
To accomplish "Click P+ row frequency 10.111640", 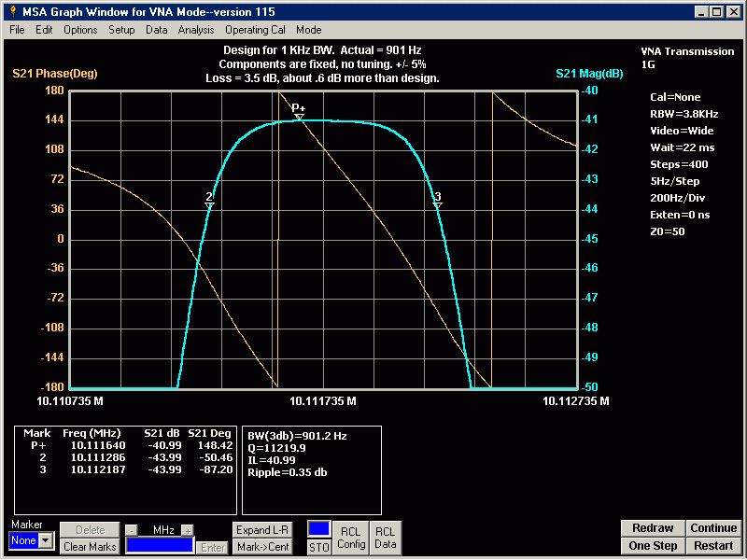I will pyautogui.click(x=98, y=445).
